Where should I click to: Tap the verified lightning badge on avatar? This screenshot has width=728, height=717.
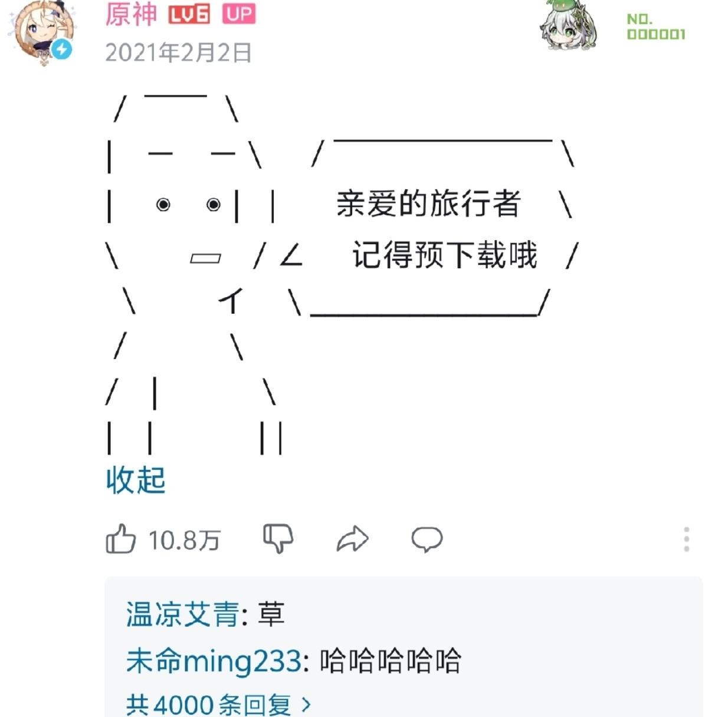click(62, 50)
